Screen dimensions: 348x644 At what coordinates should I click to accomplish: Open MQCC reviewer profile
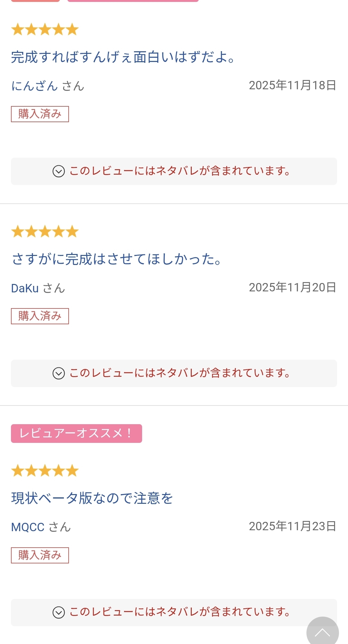[28, 527]
